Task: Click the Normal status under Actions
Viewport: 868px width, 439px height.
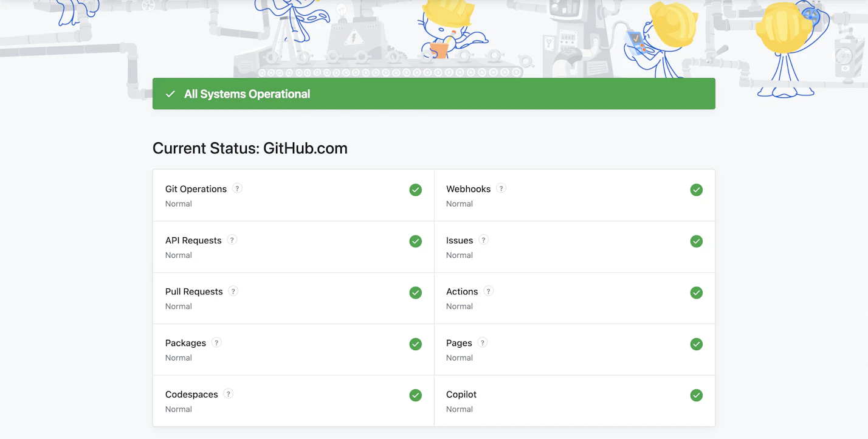Action: click(x=460, y=306)
